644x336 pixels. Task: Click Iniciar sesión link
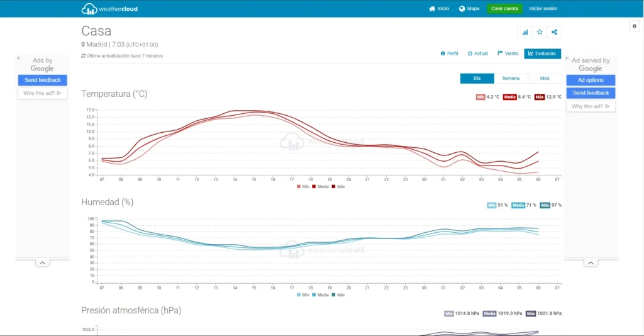[x=543, y=9]
